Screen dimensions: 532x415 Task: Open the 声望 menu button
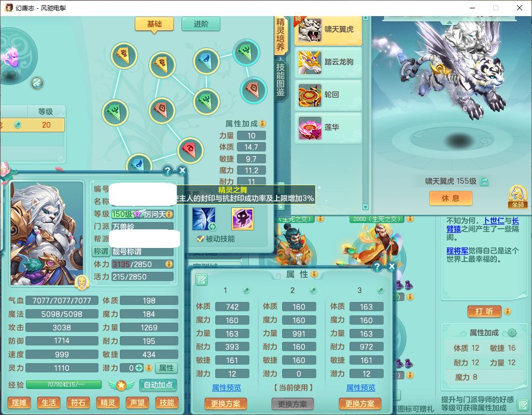(x=137, y=403)
